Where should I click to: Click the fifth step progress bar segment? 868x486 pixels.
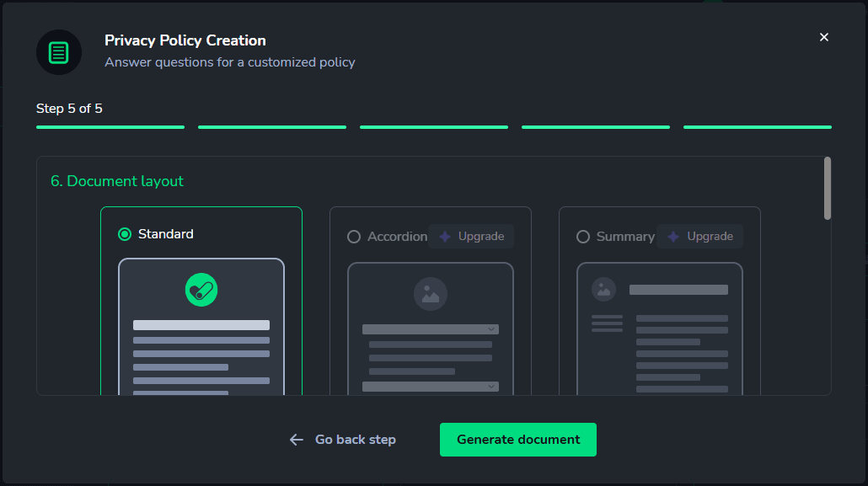[758, 127]
